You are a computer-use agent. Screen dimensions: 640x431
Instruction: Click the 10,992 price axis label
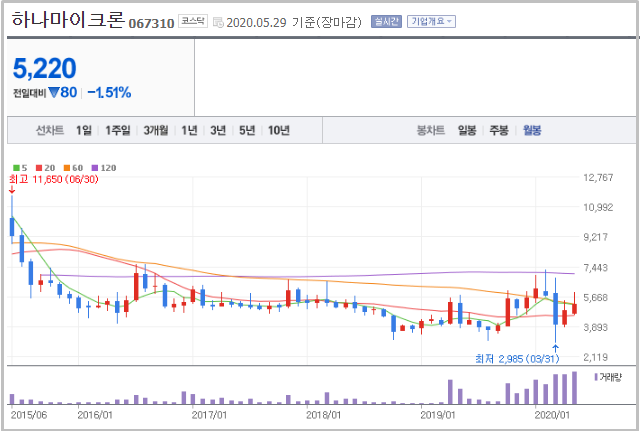(598, 207)
